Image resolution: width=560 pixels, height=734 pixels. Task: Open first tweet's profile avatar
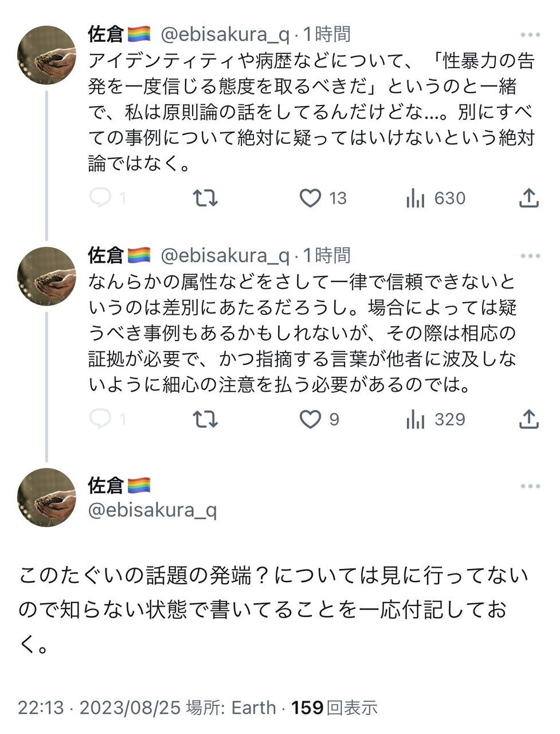coord(46,55)
